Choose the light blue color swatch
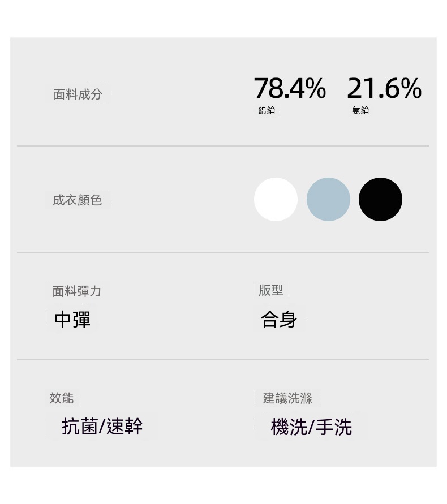This screenshot has height=504, width=447. point(328,199)
